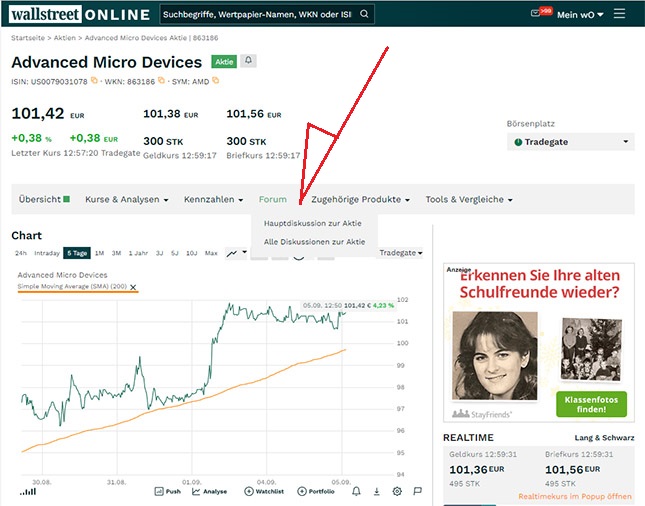Choose Hauptdiskussion zur Aktie
This screenshot has width=645, height=506.
pyautogui.click(x=313, y=223)
